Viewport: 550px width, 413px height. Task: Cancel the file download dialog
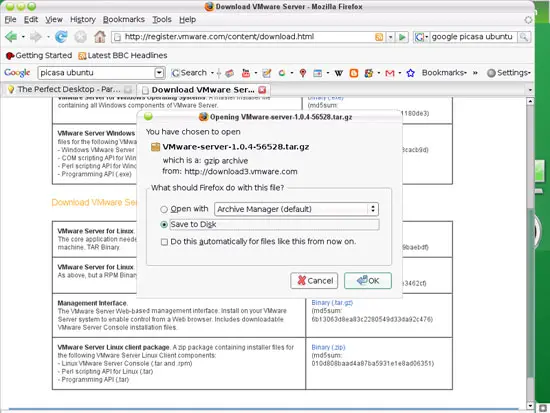tap(314, 281)
